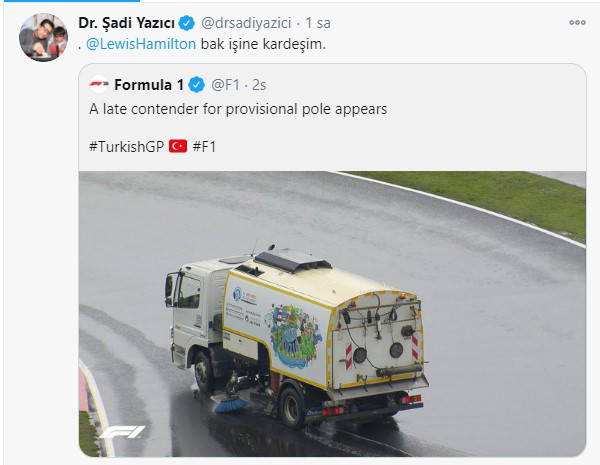Click the verified badge next to Formula 1
Screen dimensions: 600x465
click(x=198, y=84)
